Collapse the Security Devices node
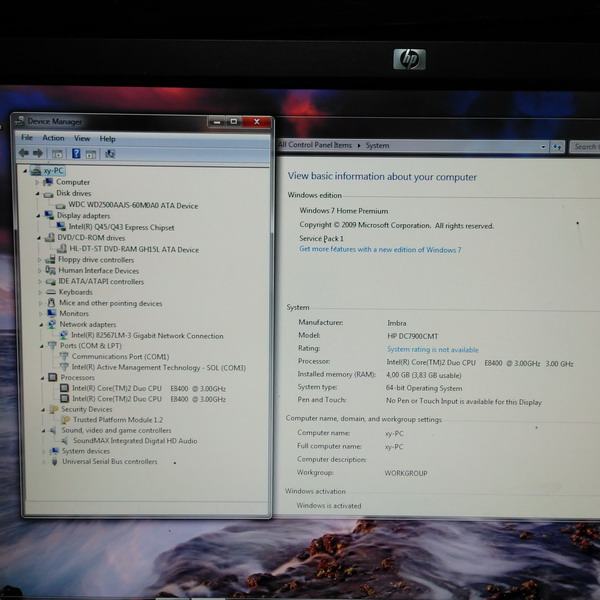Image resolution: width=600 pixels, height=600 pixels. [x=43, y=410]
